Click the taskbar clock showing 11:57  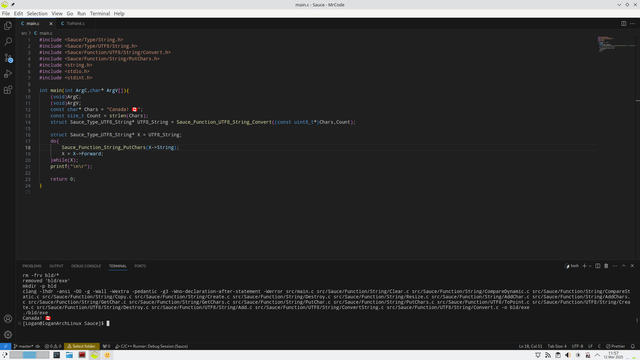[x=613, y=355]
